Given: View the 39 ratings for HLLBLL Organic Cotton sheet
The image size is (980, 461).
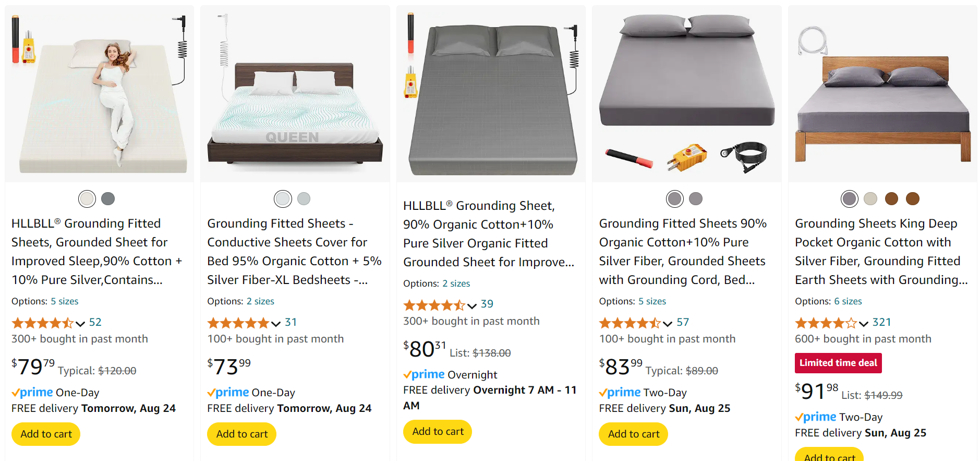Looking at the screenshot, I should coord(486,304).
